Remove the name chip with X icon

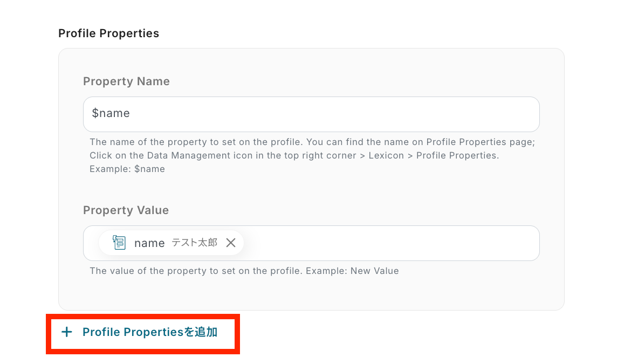click(x=231, y=243)
